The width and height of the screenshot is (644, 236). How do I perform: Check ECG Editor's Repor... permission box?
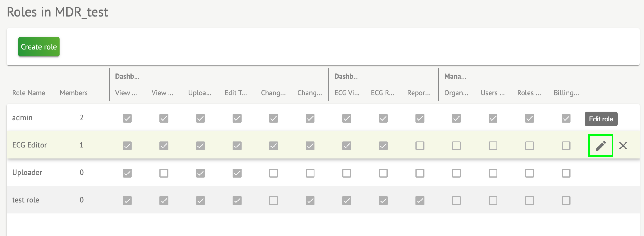tap(420, 146)
